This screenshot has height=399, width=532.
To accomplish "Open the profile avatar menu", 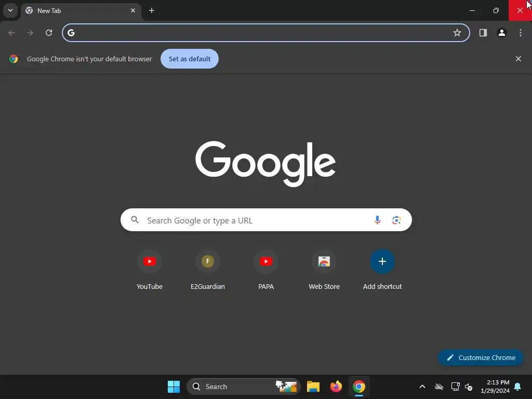I will 502,33.
